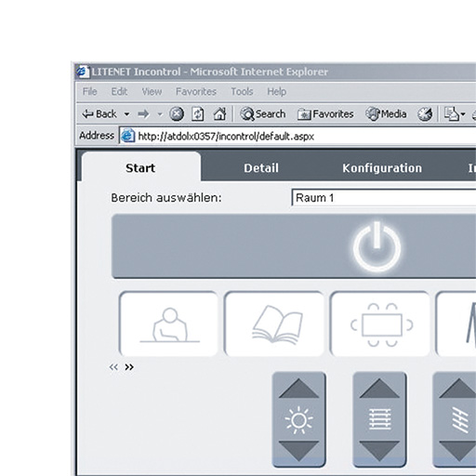Viewport: 476px width, 476px height.
Task: Click the Back button
Action: (99, 114)
